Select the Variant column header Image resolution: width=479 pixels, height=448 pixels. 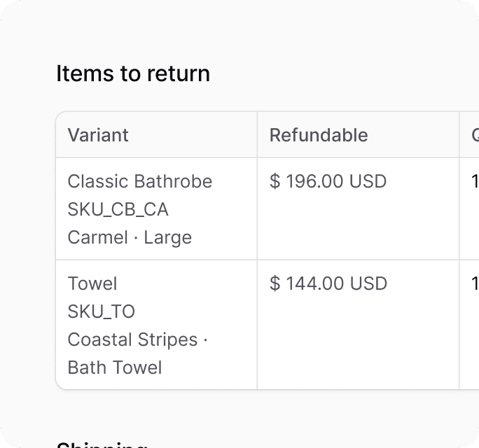(x=98, y=135)
